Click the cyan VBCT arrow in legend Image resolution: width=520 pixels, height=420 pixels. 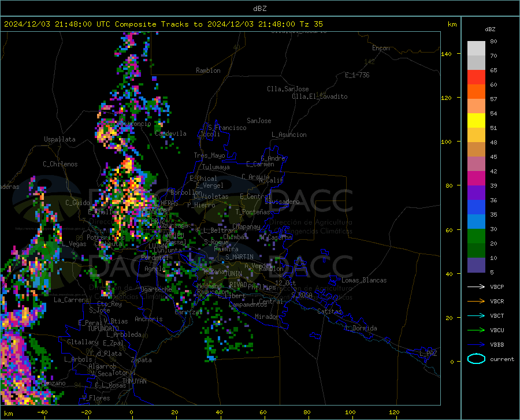pyautogui.click(x=476, y=315)
